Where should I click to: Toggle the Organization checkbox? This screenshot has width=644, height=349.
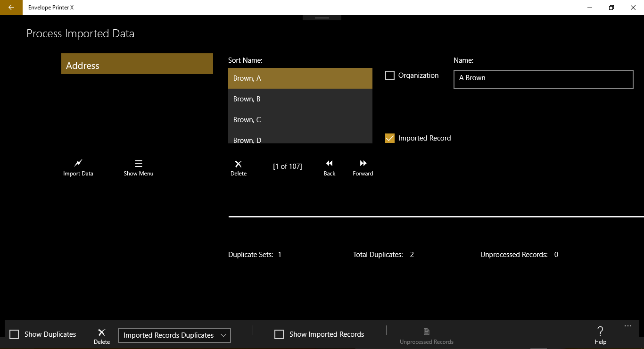tap(390, 75)
